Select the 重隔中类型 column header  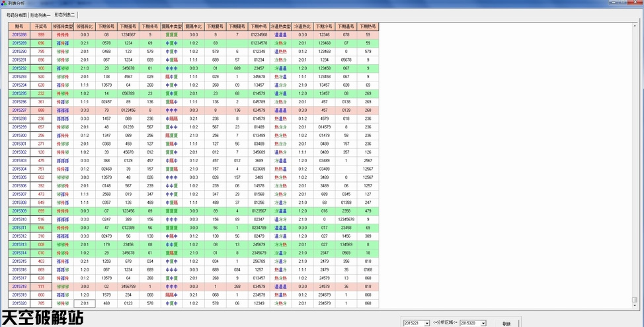[171, 26]
